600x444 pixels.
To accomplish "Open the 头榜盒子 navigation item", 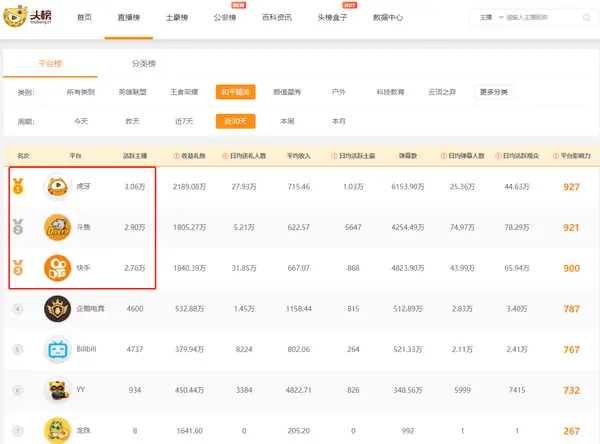I will (x=332, y=18).
